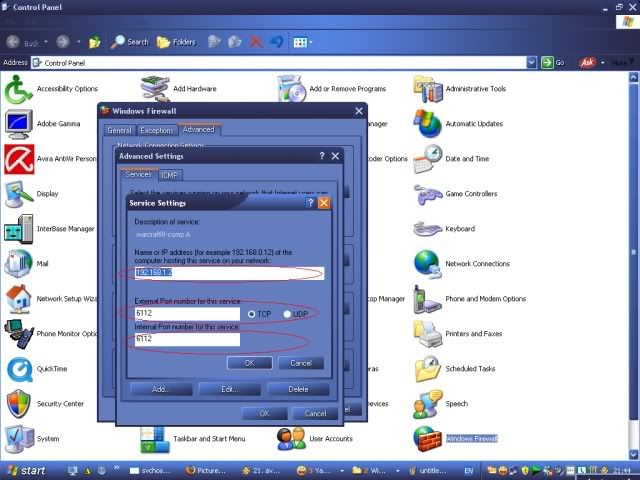Go up one folder level
640x480 pixels.
[95, 42]
